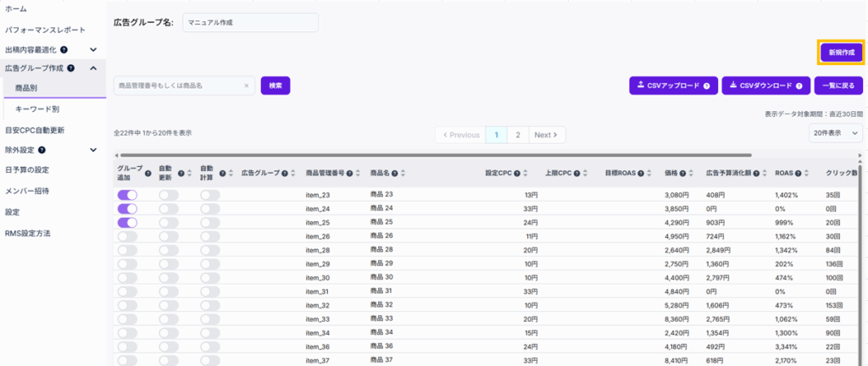
Task: Click the help icon on 商品管理番号 header
Action: [351, 173]
